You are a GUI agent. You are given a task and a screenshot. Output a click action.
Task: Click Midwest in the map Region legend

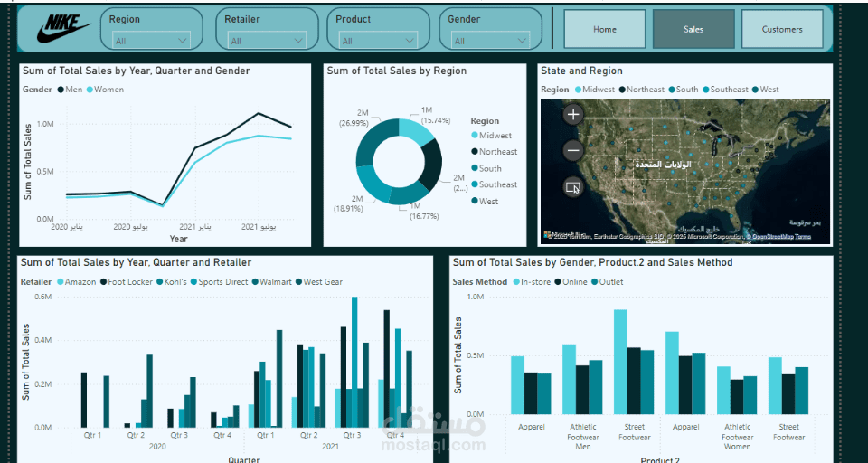click(x=595, y=90)
